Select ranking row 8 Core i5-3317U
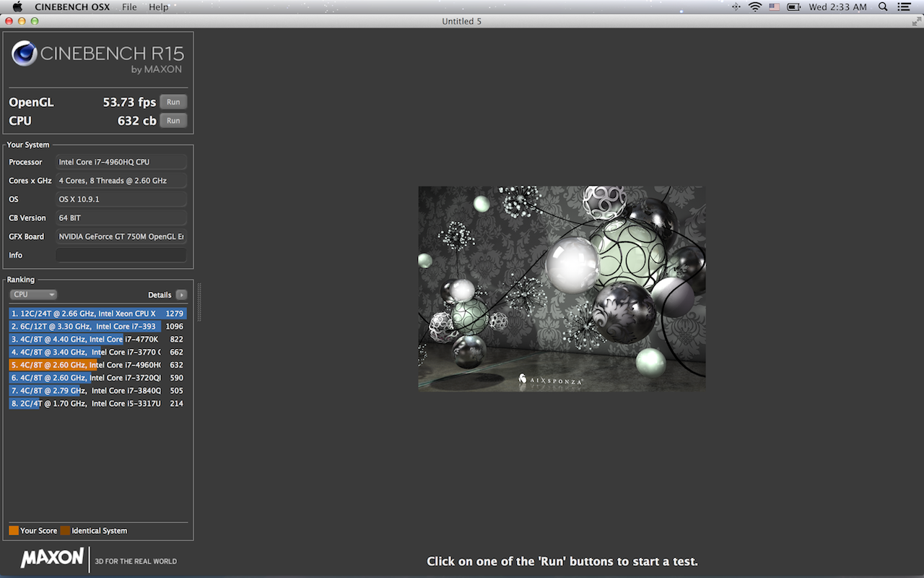The width and height of the screenshot is (924, 578). [x=97, y=403]
